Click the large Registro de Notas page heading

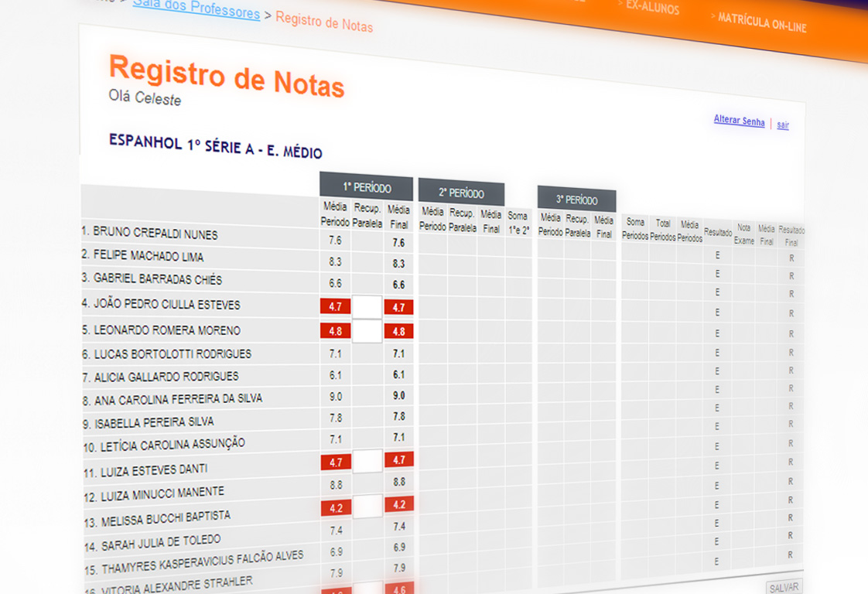click(x=227, y=77)
